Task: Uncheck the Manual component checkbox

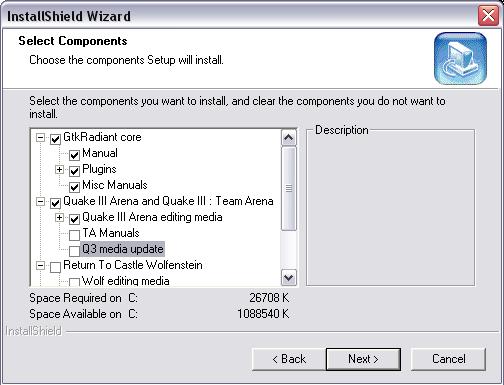Action: 74,155
